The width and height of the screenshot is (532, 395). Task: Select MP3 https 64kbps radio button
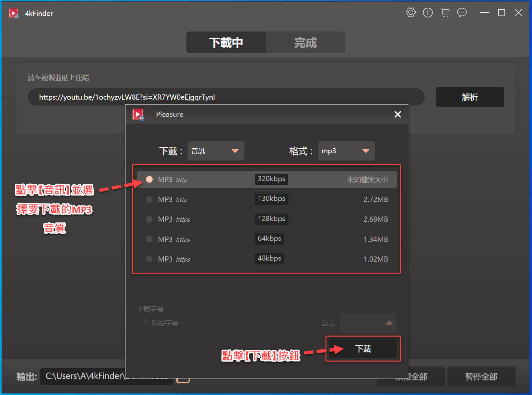(x=149, y=239)
